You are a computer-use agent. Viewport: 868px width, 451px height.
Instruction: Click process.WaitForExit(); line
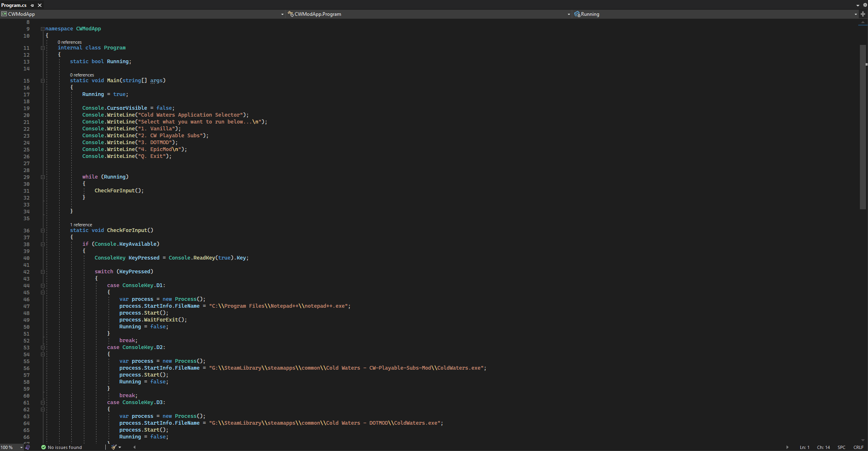(153, 320)
